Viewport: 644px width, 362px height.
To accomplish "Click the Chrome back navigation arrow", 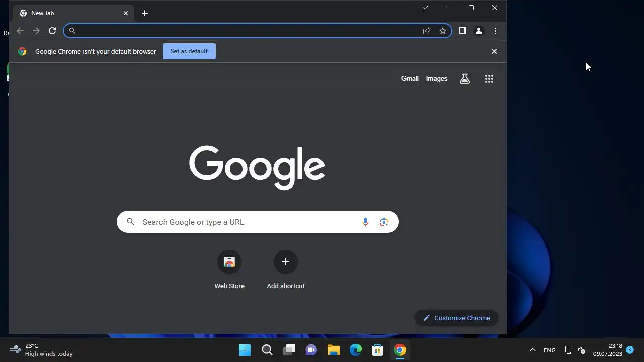I will [x=20, y=31].
